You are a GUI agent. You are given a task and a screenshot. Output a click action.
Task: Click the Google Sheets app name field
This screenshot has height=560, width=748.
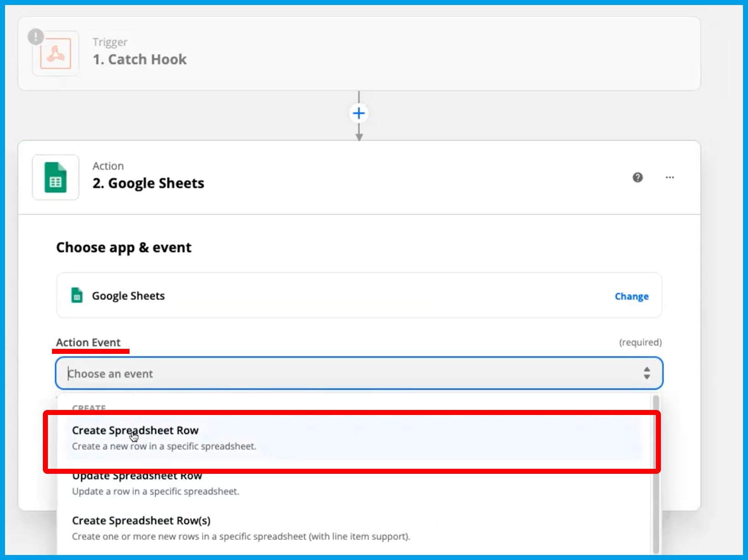click(x=128, y=296)
